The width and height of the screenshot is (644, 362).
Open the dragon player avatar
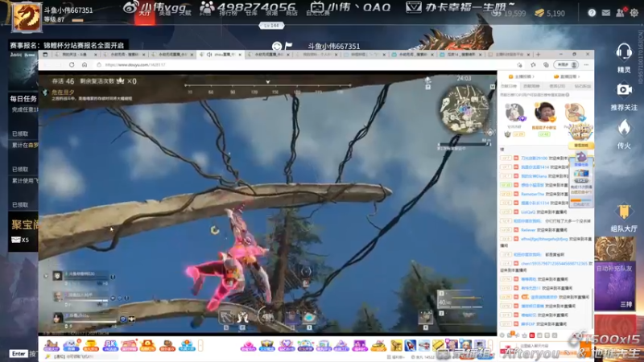(x=27, y=17)
